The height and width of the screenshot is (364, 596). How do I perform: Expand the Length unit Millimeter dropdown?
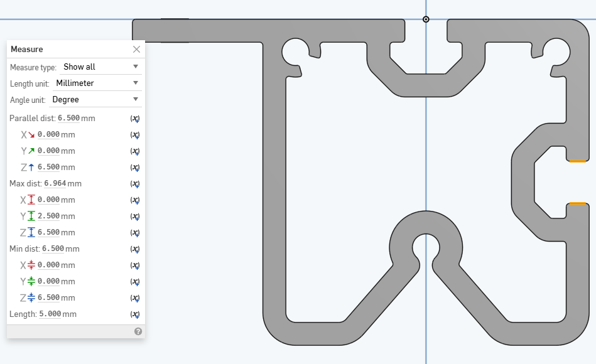click(x=97, y=83)
